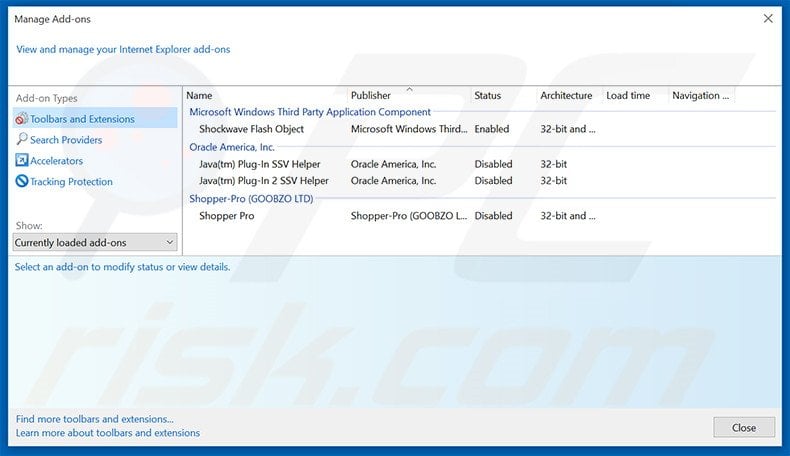This screenshot has width=790, height=456.
Task: Select the Toolbars and Extensions gear icon
Action: [21, 119]
